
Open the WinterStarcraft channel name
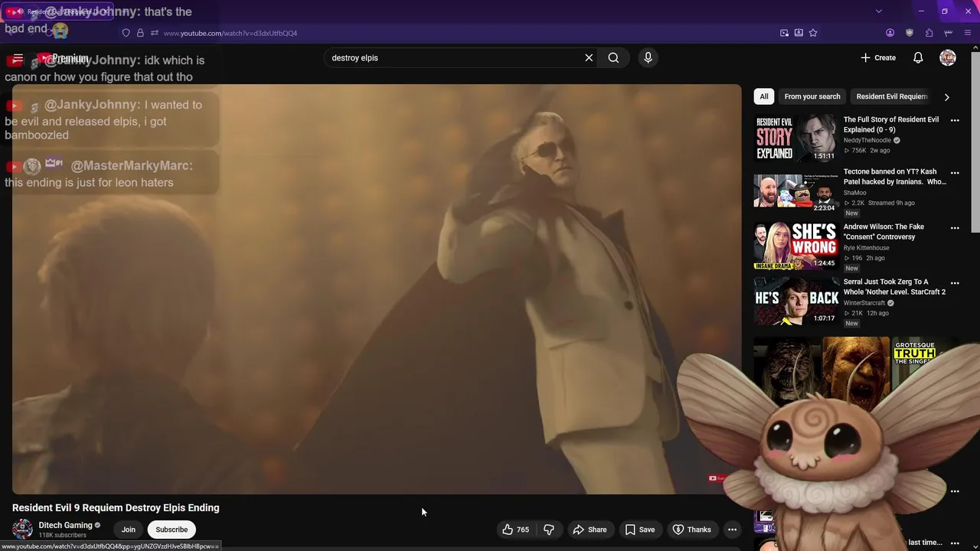pyautogui.click(x=864, y=303)
